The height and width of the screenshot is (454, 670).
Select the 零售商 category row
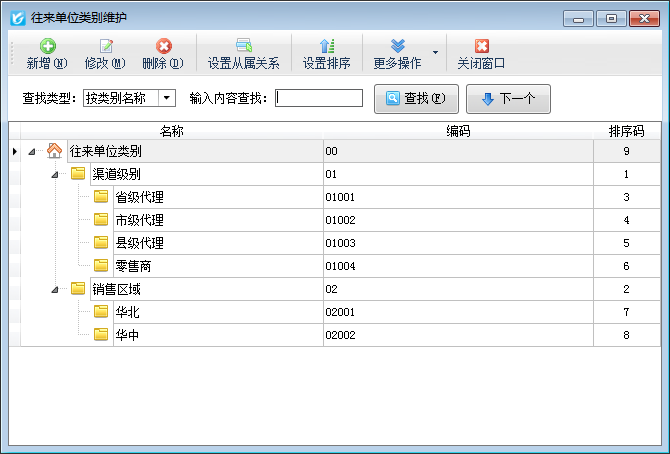pos(133,266)
